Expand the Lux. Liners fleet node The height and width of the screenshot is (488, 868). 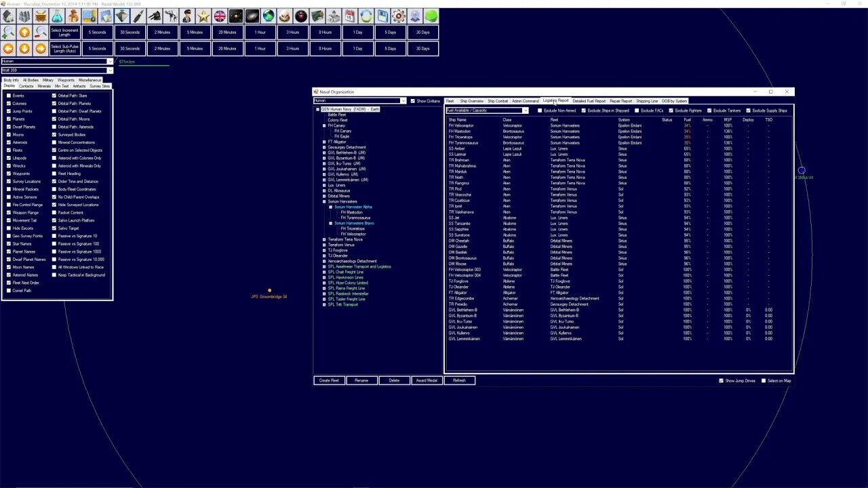324,185
